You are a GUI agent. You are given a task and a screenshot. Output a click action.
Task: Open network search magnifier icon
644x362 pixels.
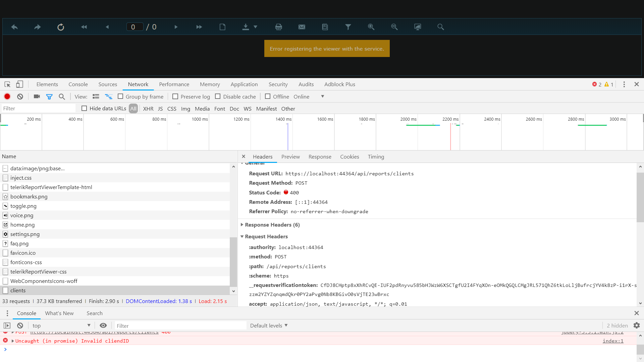pyautogui.click(x=62, y=97)
